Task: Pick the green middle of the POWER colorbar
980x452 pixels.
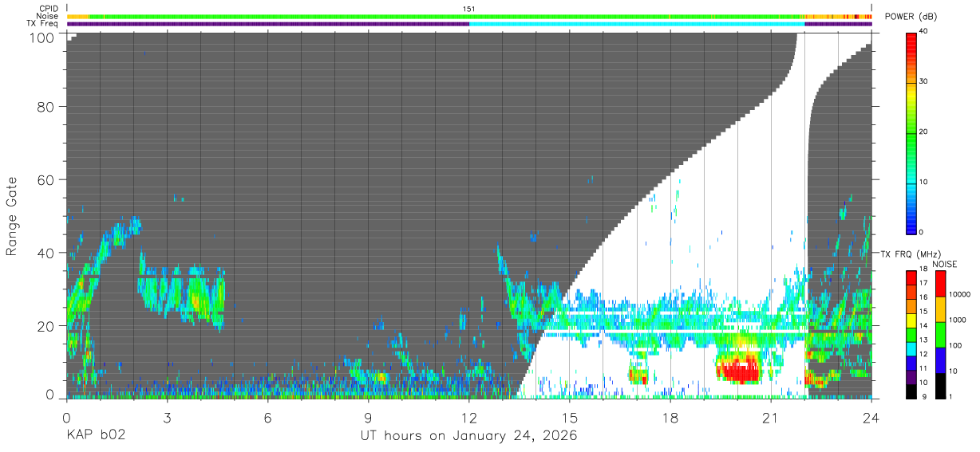Action: 912,132
